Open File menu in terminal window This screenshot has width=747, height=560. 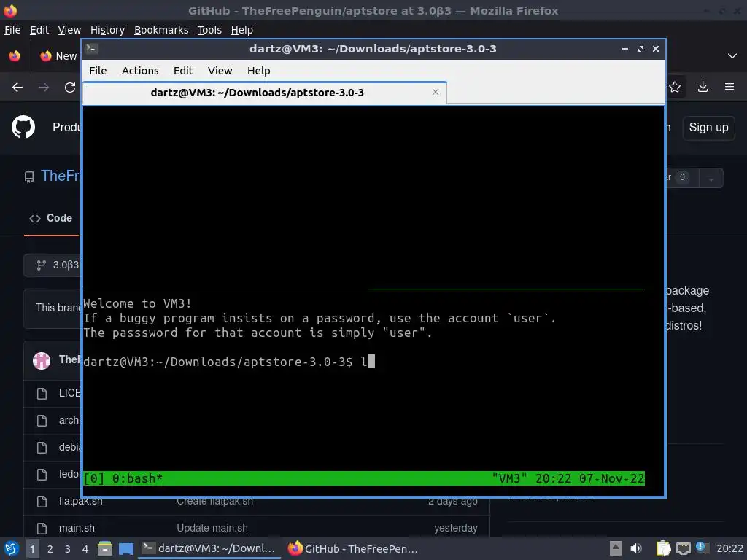(98, 71)
